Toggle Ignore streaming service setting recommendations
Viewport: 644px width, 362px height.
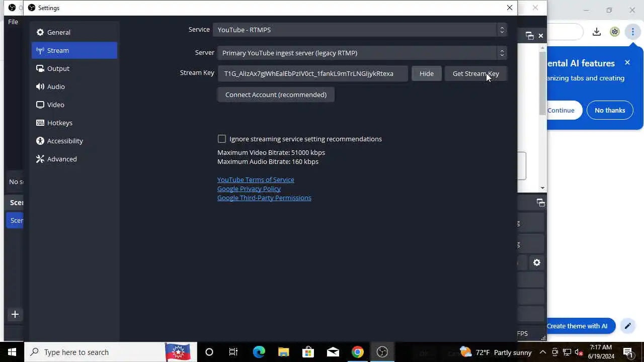click(222, 139)
